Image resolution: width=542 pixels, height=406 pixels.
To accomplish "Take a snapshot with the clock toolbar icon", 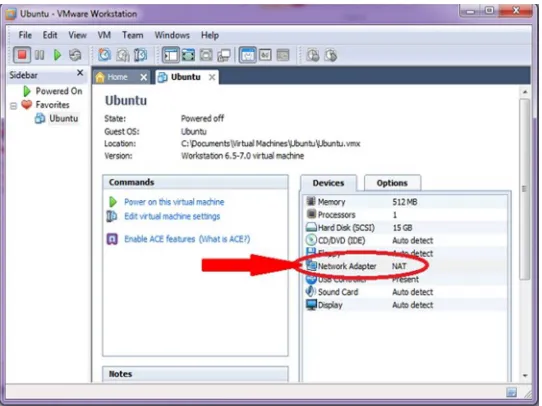I will click(104, 55).
